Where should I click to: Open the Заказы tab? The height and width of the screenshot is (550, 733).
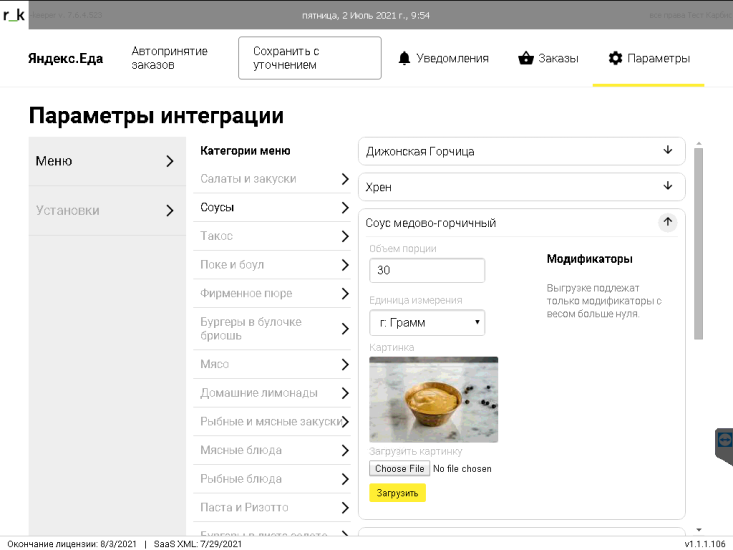(x=548, y=58)
